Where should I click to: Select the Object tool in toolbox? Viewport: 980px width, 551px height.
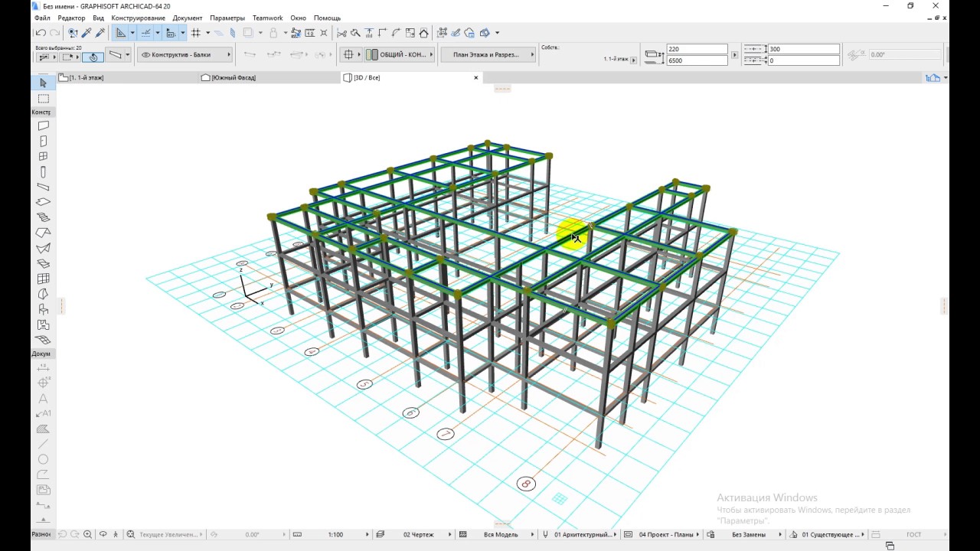pyautogui.click(x=43, y=309)
